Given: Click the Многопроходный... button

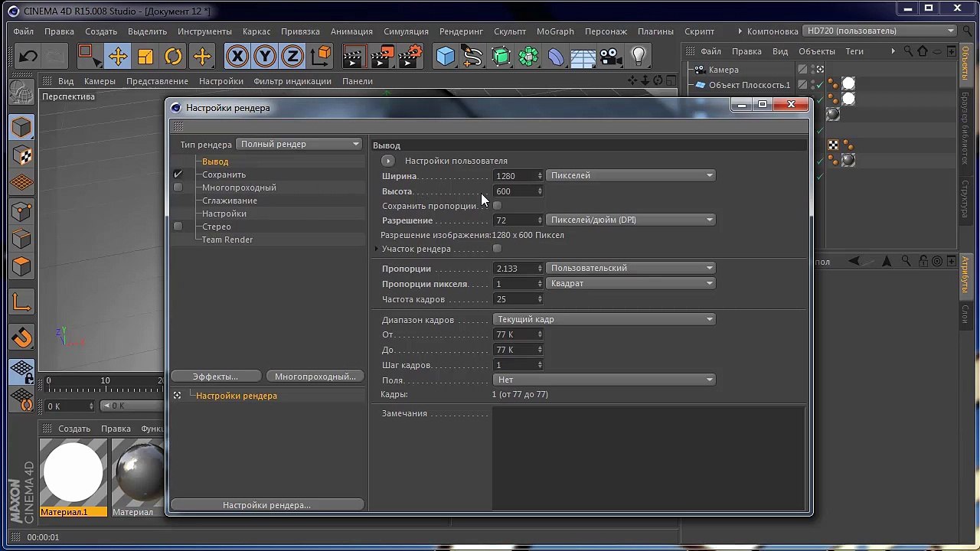Looking at the screenshot, I should click(x=315, y=377).
